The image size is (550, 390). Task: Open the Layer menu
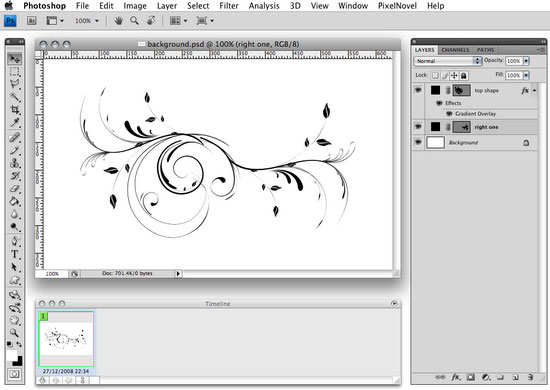167,6
